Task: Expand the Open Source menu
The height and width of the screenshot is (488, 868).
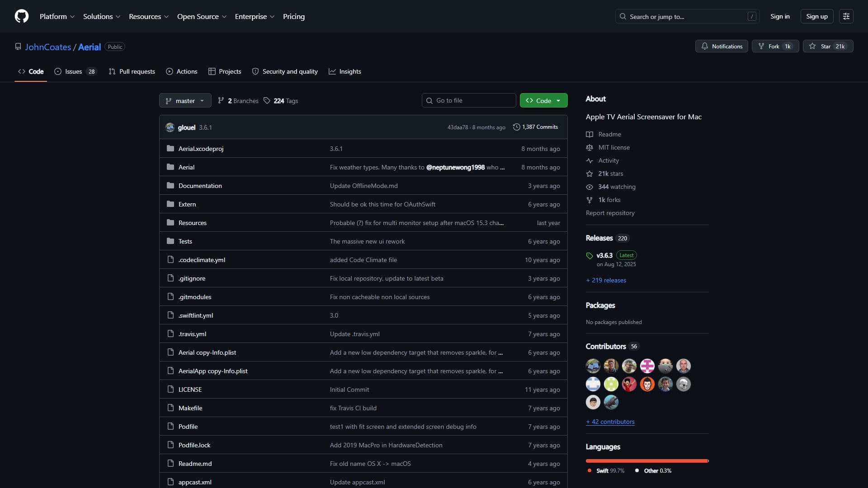Action: [x=202, y=16]
